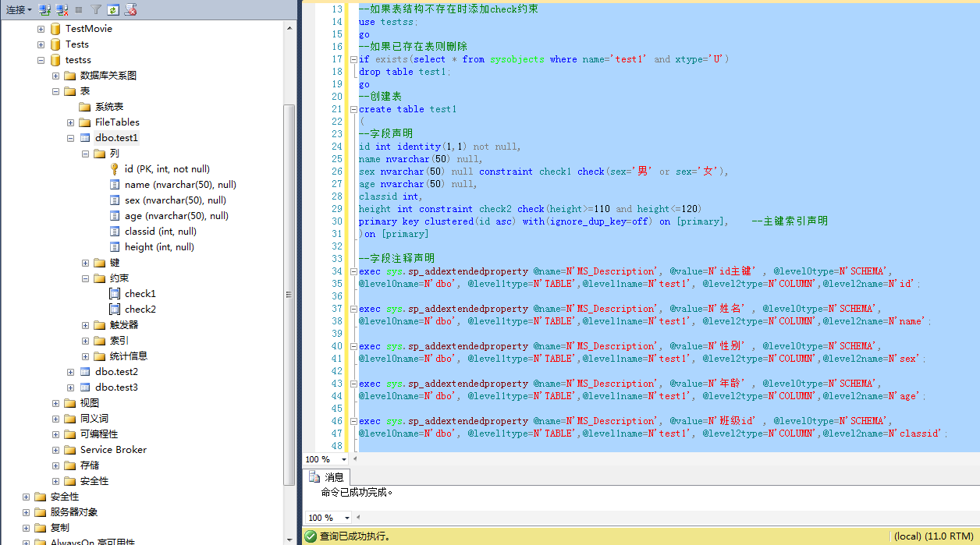The image size is (980, 545).
Task: Select the 安全性 folder under testss
Action: (x=94, y=481)
